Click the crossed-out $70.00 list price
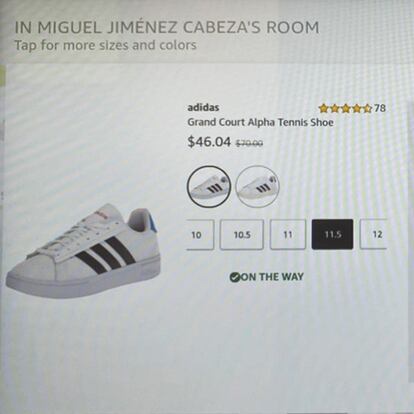This screenshot has width=414, height=414. (x=249, y=143)
